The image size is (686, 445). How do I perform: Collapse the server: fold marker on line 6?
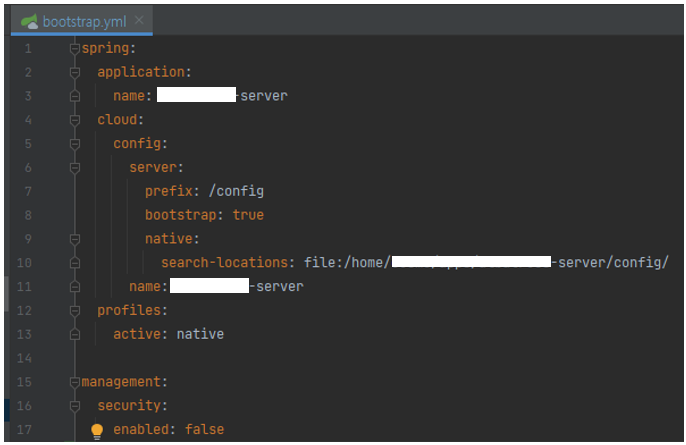coord(75,168)
